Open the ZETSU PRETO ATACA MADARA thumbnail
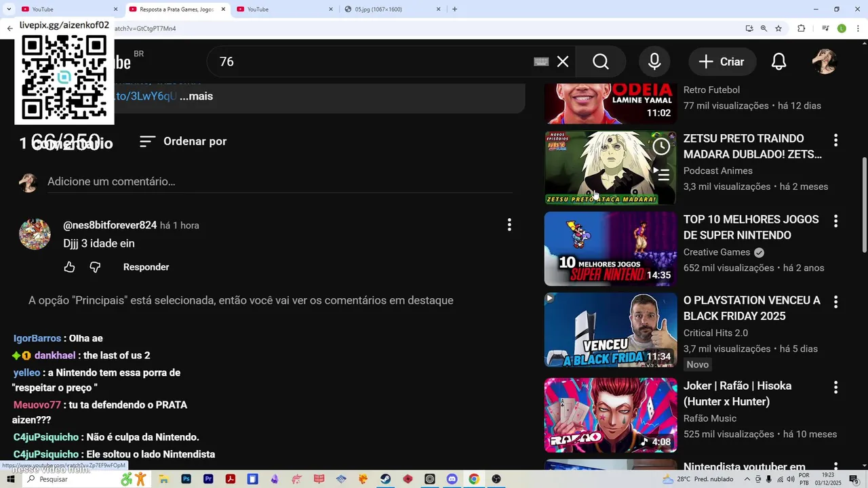868x488 pixels. [x=610, y=167]
